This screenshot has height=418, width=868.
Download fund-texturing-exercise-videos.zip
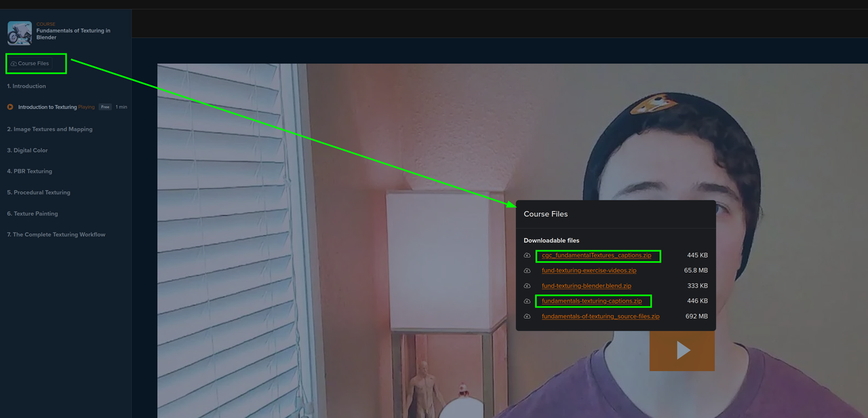click(589, 270)
